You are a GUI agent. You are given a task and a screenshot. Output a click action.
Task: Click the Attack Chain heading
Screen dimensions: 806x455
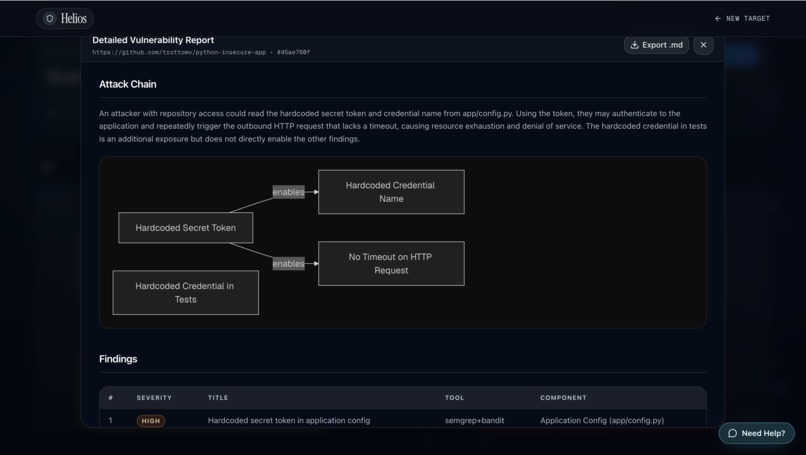pos(127,84)
